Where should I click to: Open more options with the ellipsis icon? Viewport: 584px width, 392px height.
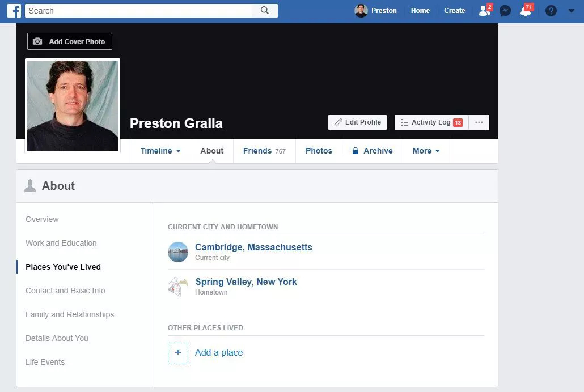click(x=479, y=122)
